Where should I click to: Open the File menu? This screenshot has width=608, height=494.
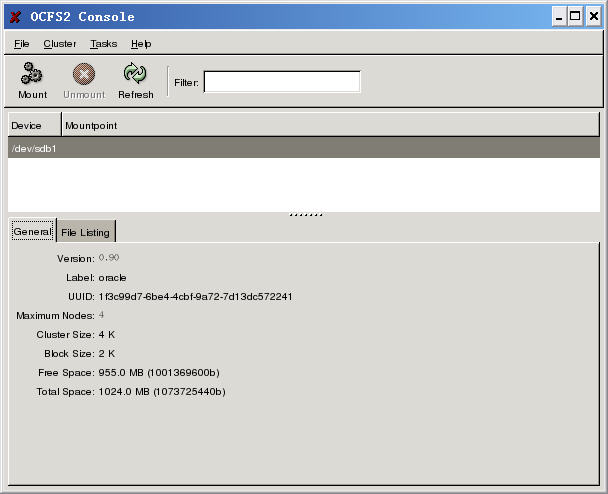click(22, 44)
